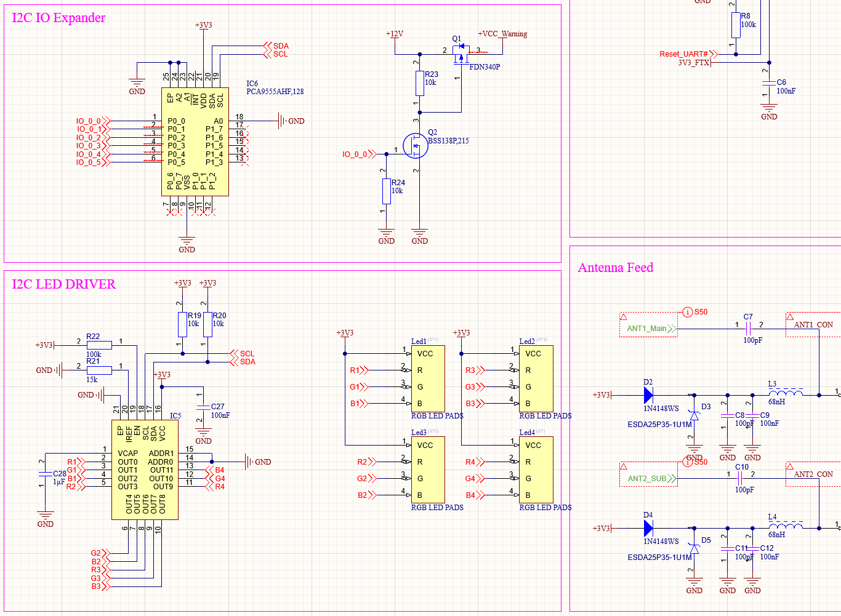Click the +12V power port label
841x616 pixels.
(x=395, y=34)
